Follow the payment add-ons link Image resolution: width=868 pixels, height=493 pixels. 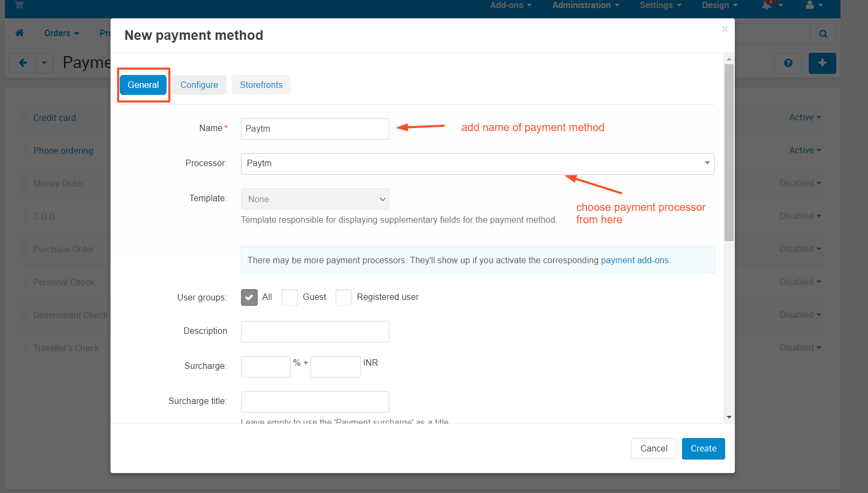click(635, 260)
